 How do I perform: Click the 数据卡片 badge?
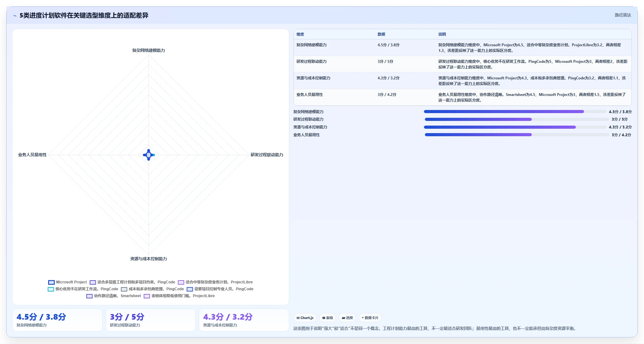tap(370, 318)
